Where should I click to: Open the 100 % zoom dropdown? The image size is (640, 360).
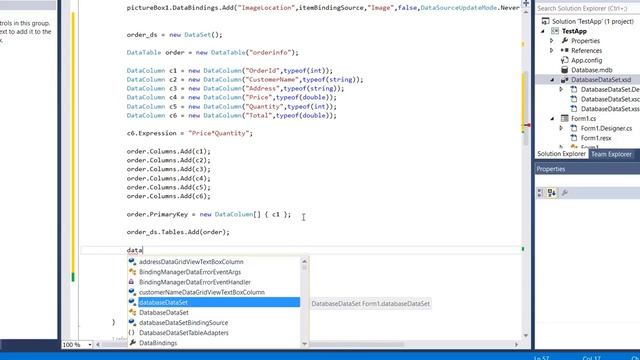coord(89,345)
